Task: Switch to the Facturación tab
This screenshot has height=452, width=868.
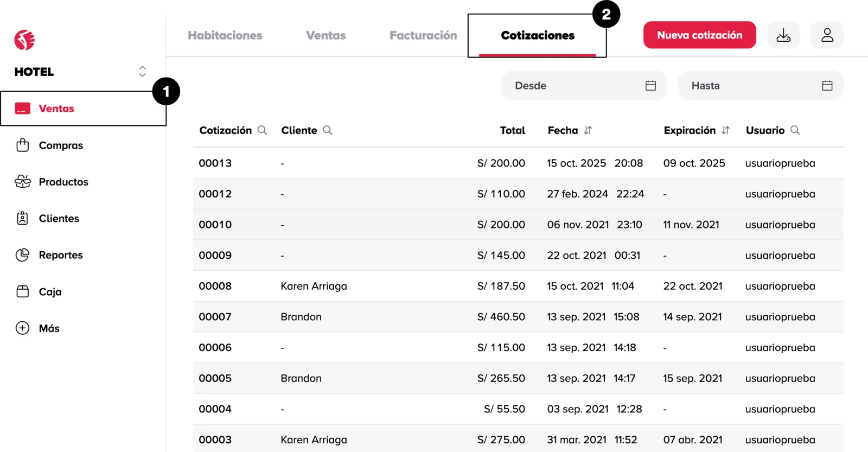Action: coord(423,35)
